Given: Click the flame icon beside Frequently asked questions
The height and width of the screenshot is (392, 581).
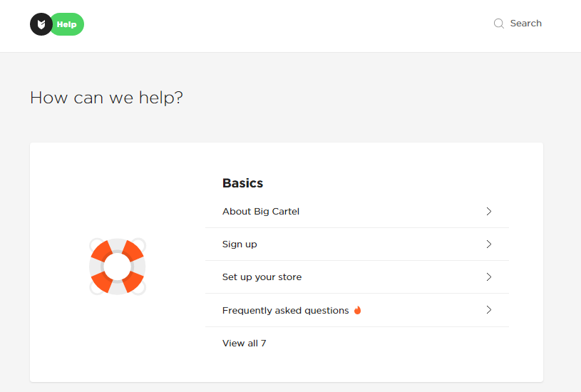Looking at the screenshot, I should [x=358, y=310].
